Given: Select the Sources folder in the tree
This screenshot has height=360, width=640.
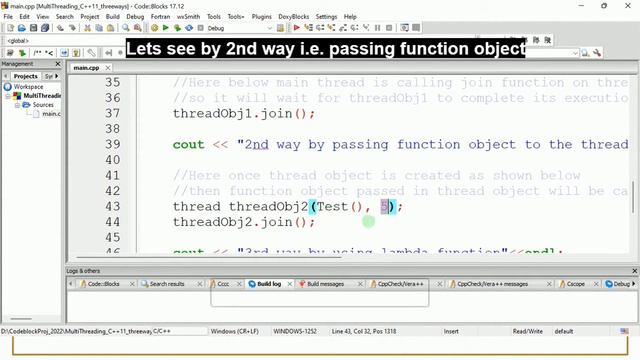Looking at the screenshot, I should [43, 105].
